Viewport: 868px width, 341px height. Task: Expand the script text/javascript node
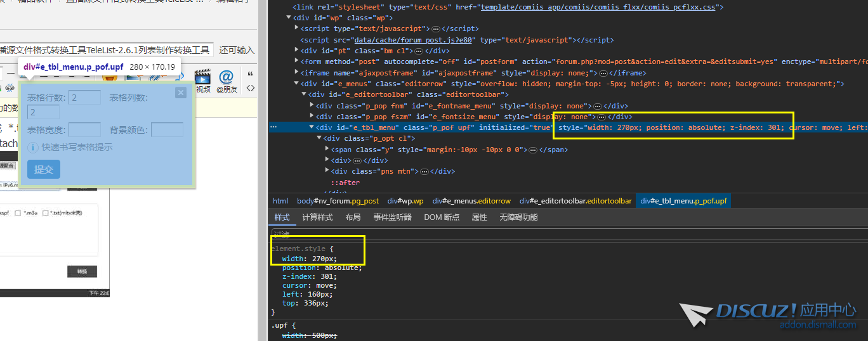pos(297,29)
